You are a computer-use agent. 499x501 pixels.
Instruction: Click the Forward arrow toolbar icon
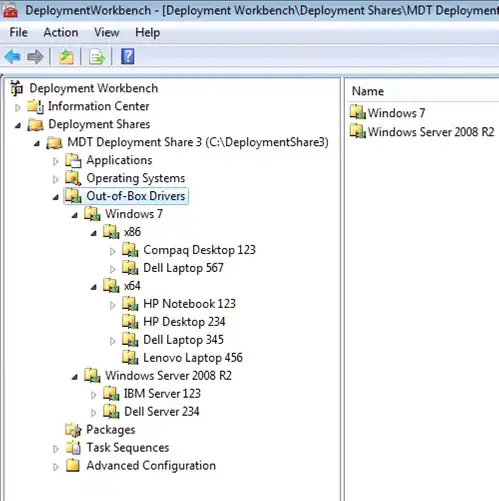(35, 57)
